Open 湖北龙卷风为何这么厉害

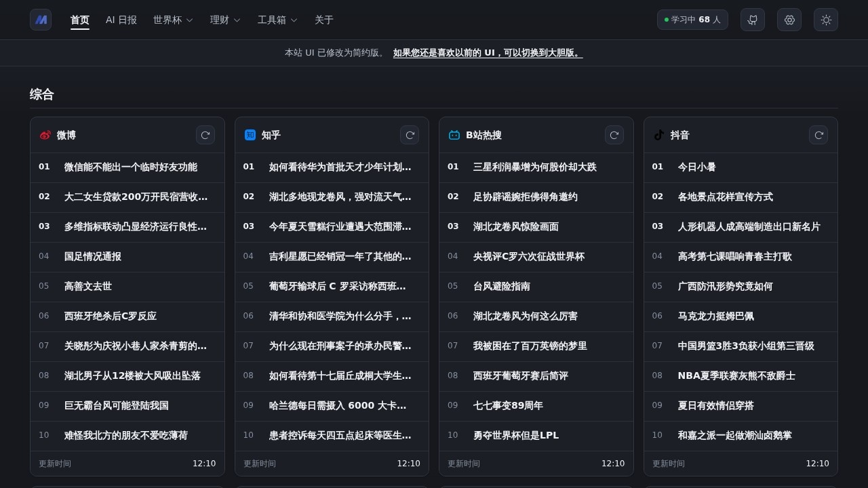[526, 316]
